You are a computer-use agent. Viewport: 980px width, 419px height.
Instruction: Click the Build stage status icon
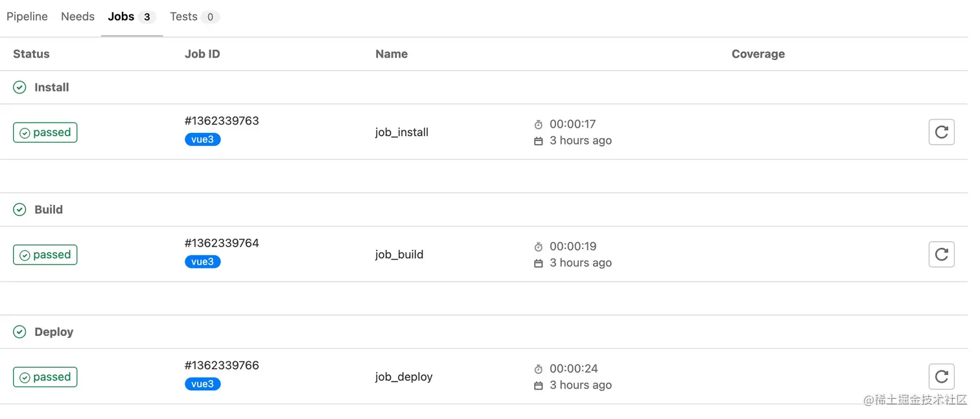pyautogui.click(x=20, y=210)
